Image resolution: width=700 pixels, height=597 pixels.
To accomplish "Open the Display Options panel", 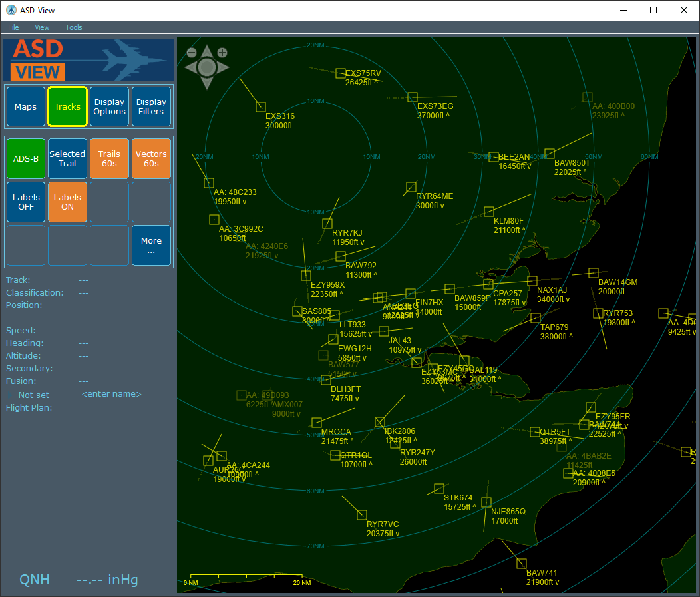I will coord(109,106).
